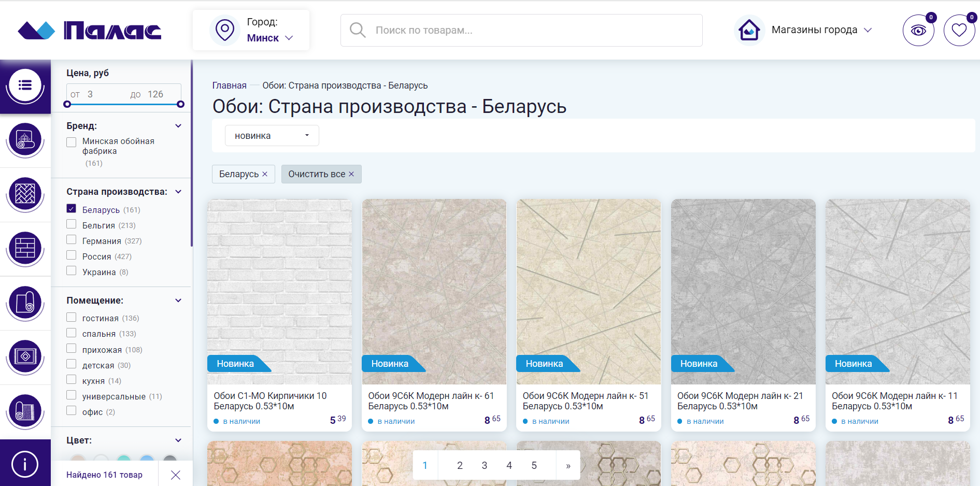Expand the Магазины города dropdown
Screen dimensions: 980x486
pos(821,30)
